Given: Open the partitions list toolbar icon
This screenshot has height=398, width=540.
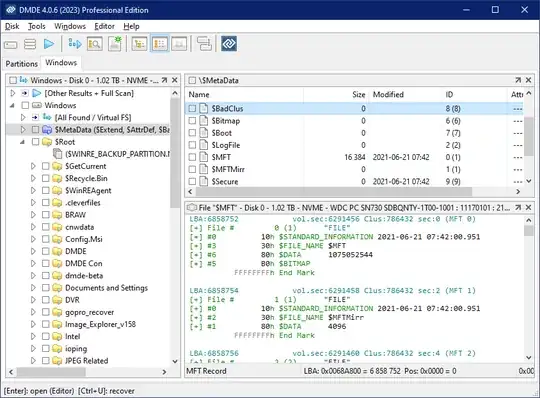Looking at the screenshot, I should (30, 44).
